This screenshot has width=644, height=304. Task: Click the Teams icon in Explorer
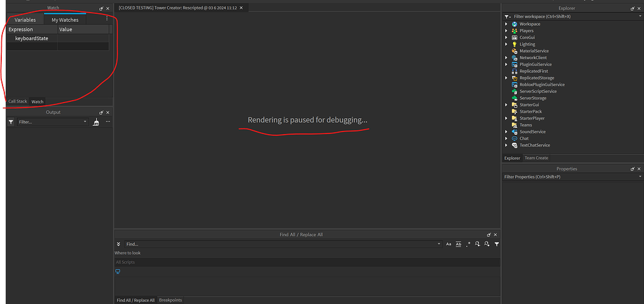pos(514,125)
